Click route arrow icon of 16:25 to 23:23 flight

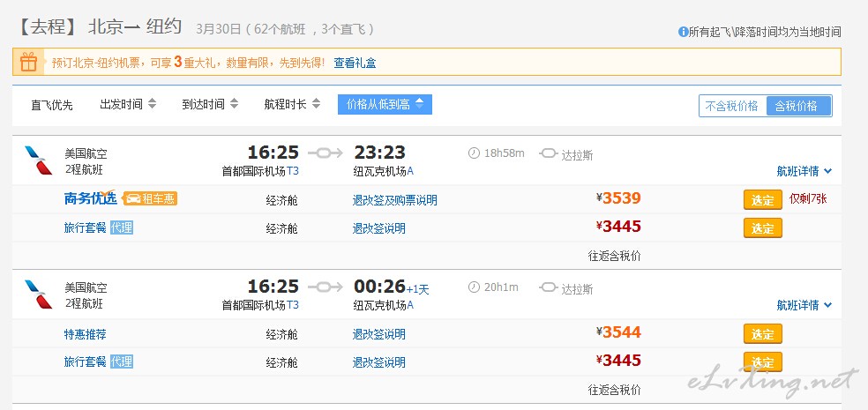325,153
